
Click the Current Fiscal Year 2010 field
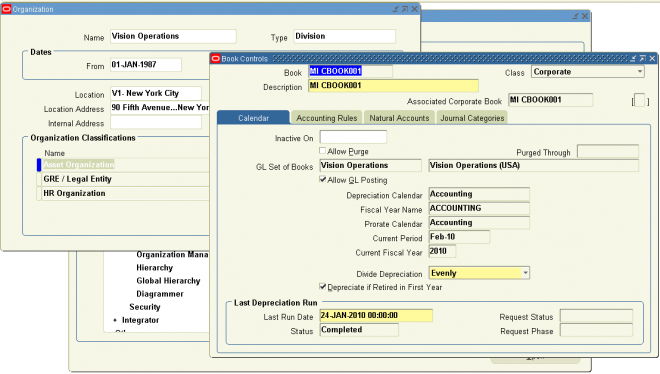pos(442,251)
